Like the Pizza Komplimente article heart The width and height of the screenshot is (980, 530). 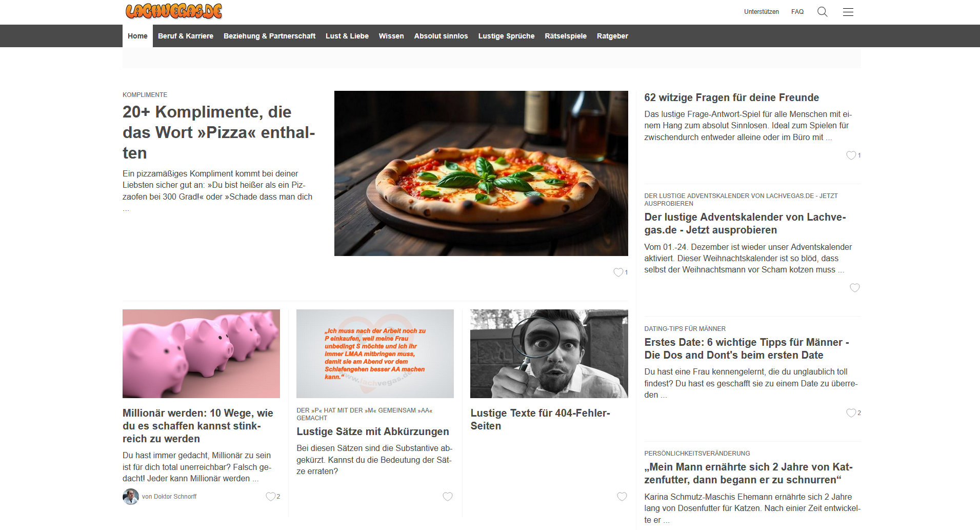pos(618,272)
